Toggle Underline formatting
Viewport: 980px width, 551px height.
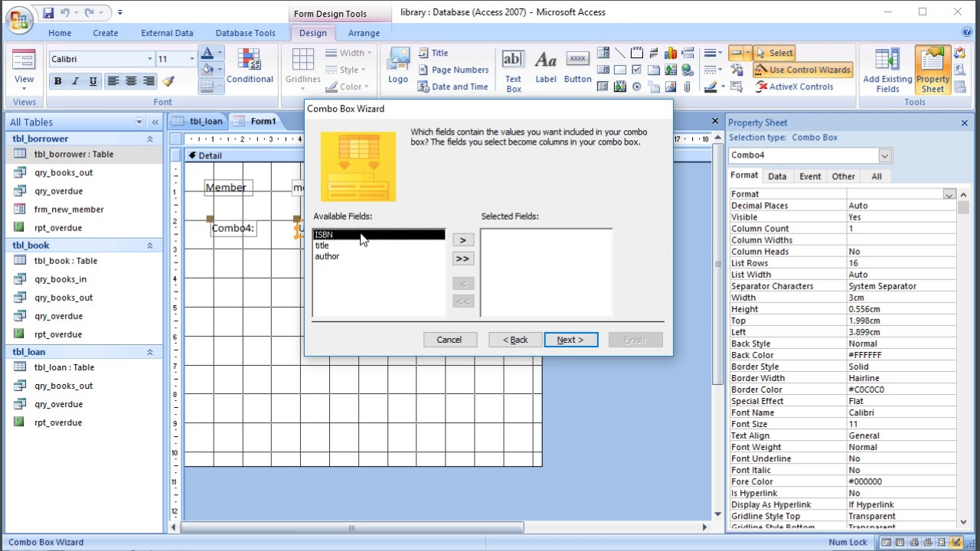point(93,81)
